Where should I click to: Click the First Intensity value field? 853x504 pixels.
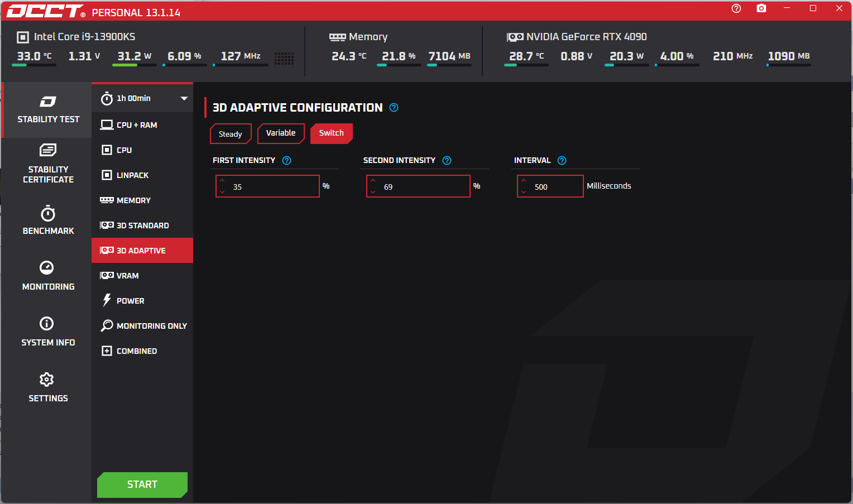pyautogui.click(x=267, y=186)
